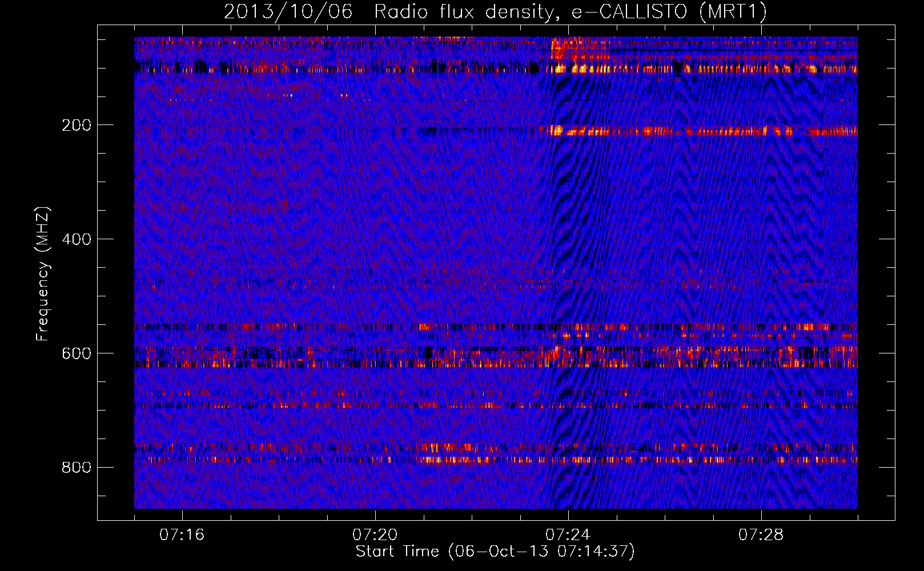Click the 200 frequency tick label
Image resolution: width=924 pixels, height=571 pixels.
[77, 125]
